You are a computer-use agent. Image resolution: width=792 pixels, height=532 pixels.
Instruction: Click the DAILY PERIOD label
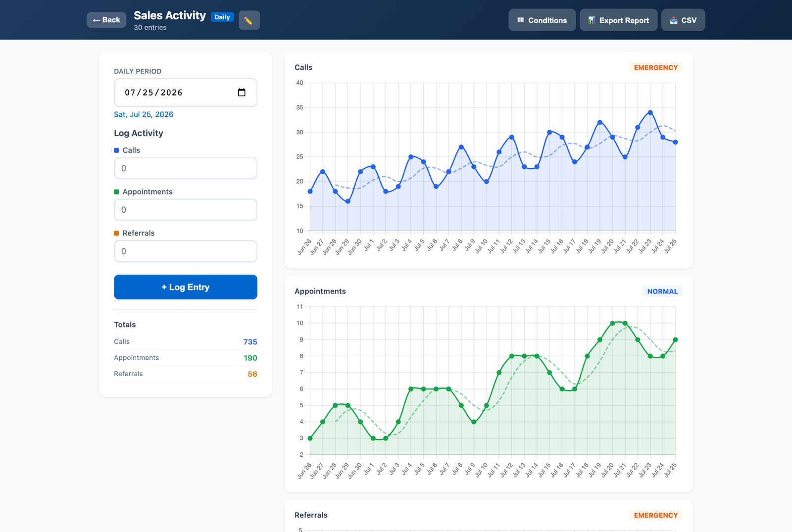[138, 71]
